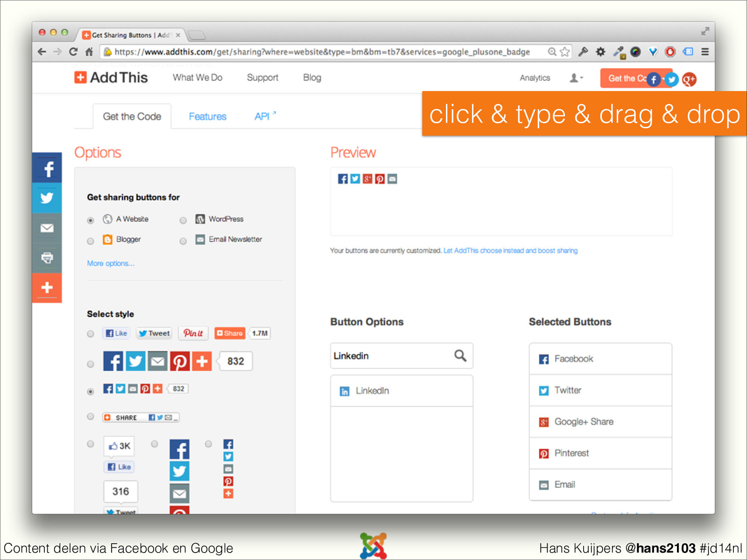Click the browser back arrow
Viewport: 747px width, 560px height.
pyautogui.click(x=42, y=52)
